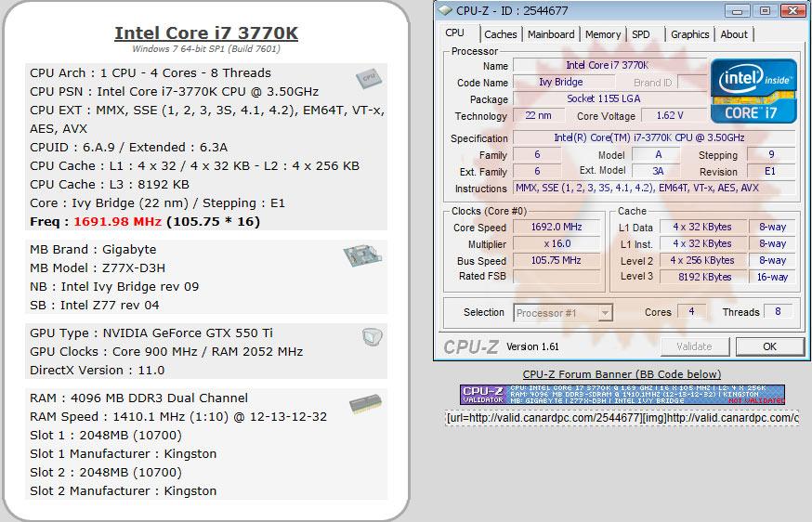Click the MB Brand : Gigabyte line

pos(93,250)
